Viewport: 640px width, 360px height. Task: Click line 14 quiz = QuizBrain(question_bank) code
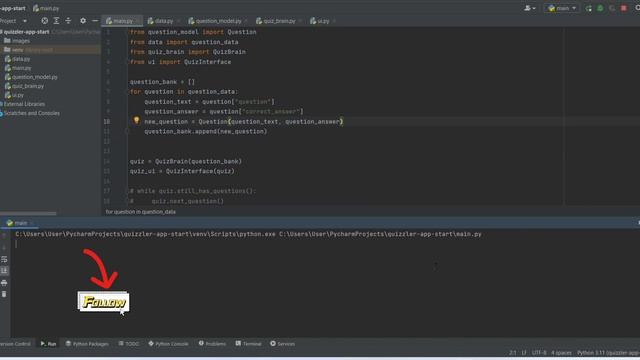pyautogui.click(x=186, y=161)
